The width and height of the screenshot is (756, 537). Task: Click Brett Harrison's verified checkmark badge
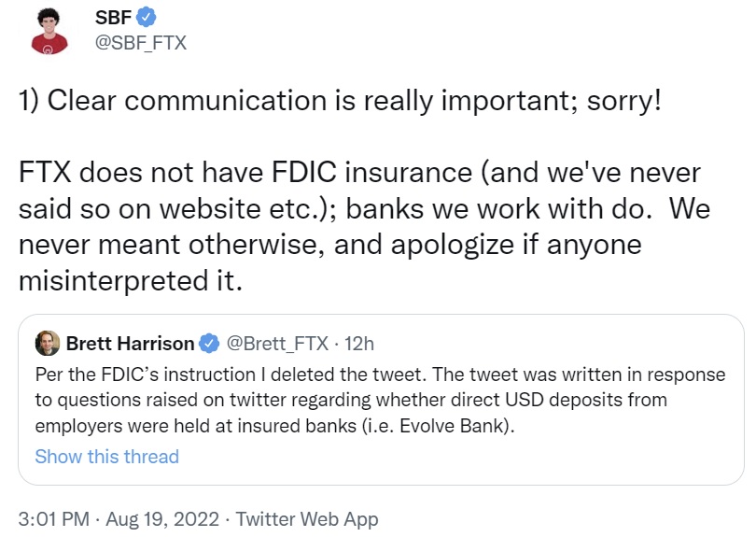pyautogui.click(x=207, y=344)
